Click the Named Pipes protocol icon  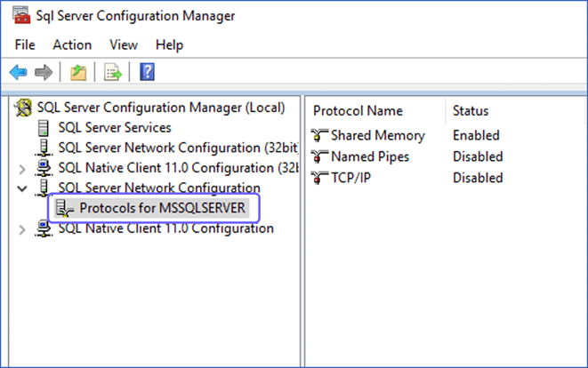point(320,157)
